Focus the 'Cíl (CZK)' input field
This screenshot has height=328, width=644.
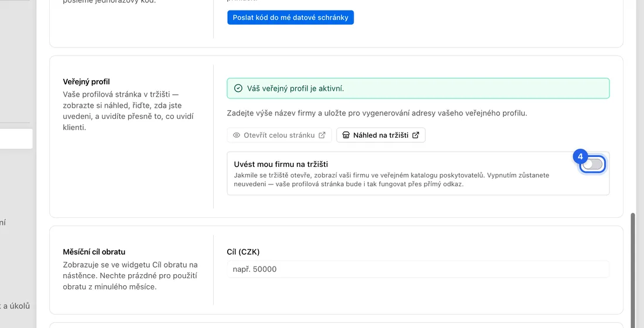pos(418,269)
